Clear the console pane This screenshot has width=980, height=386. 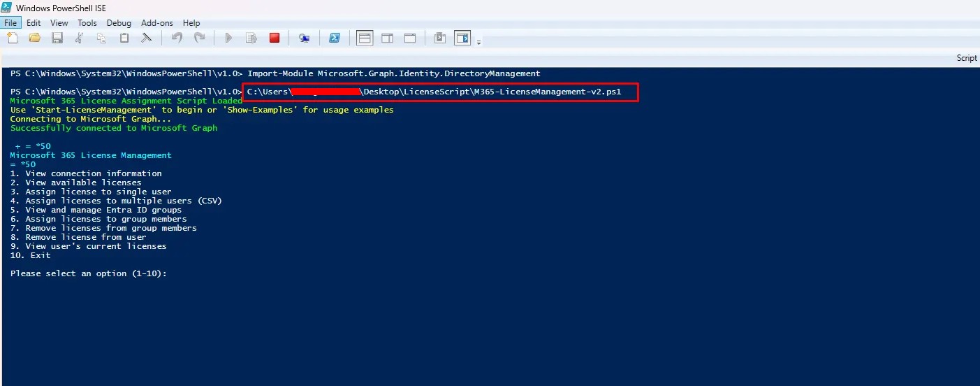tap(147, 38)
